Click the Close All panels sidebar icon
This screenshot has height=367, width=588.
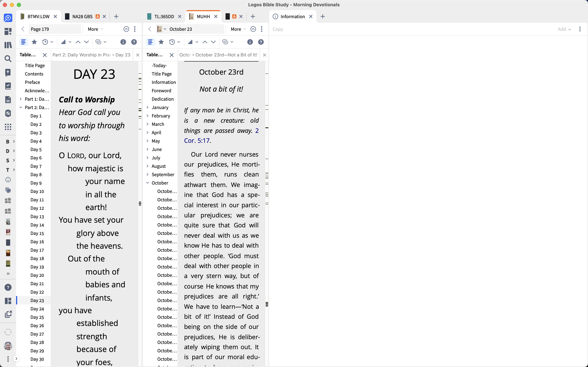pos(8,314)
